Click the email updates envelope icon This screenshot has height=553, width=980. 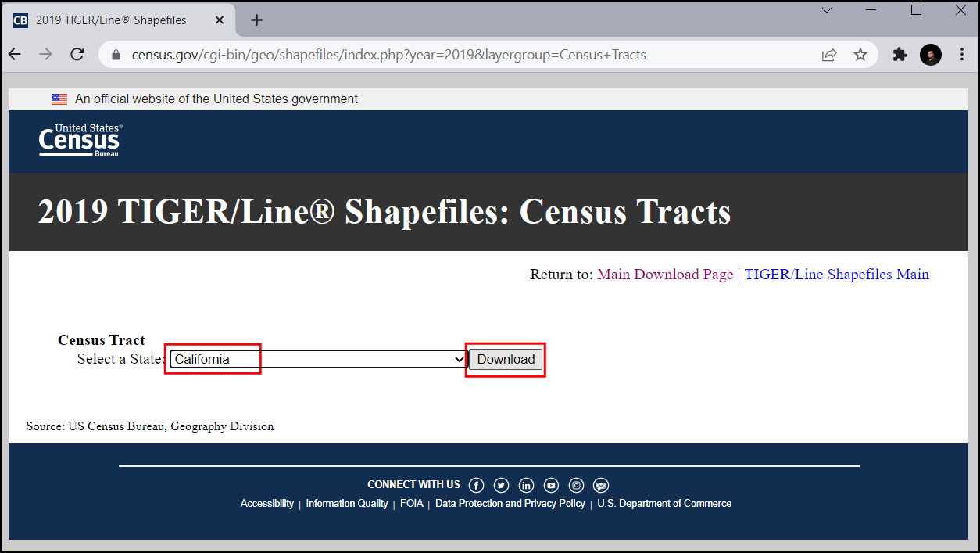tap(601, 486)
